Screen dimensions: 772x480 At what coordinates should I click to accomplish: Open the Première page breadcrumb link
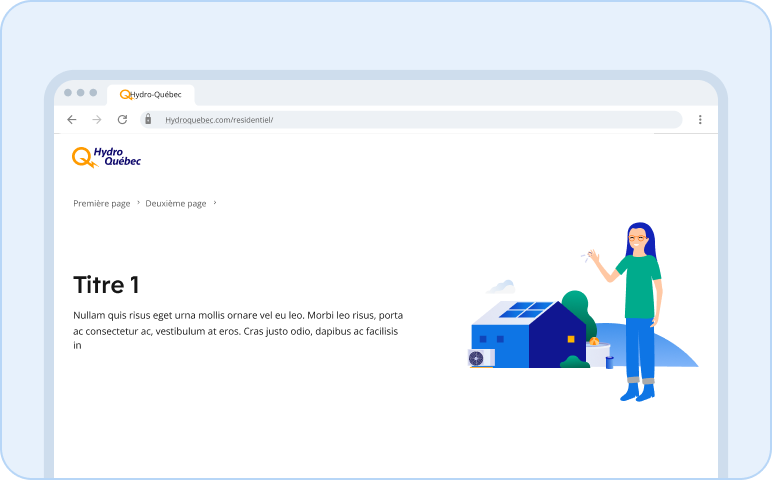click(102, 203)
